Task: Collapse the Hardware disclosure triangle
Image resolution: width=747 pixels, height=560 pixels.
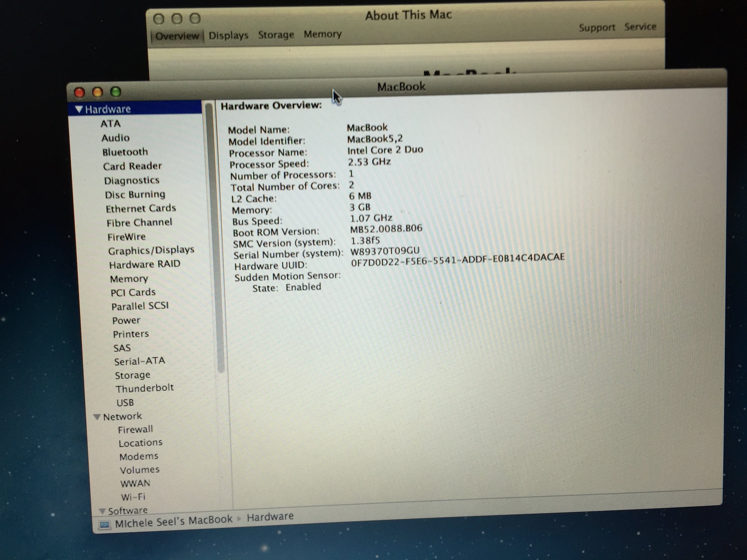Action: click(79, 109)
